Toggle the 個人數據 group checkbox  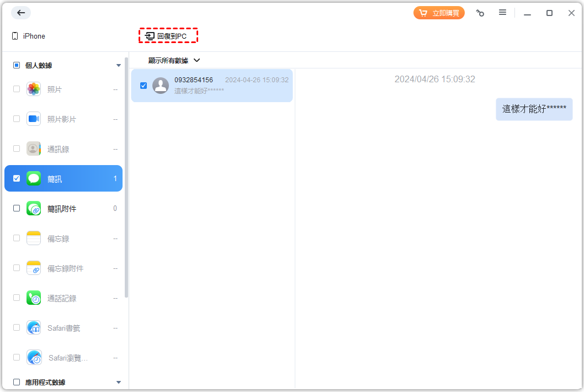(x=17, y=65)
